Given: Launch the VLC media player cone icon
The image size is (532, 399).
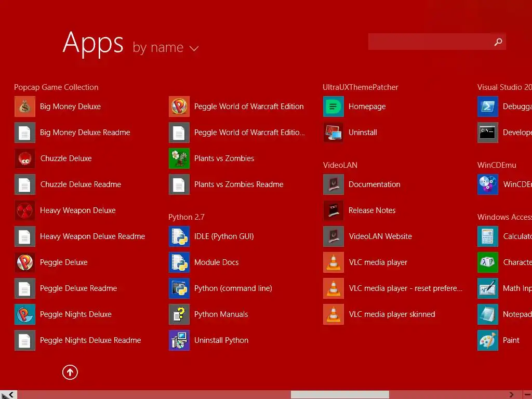Looking at the screenshot, I should [x=334, y=262].
